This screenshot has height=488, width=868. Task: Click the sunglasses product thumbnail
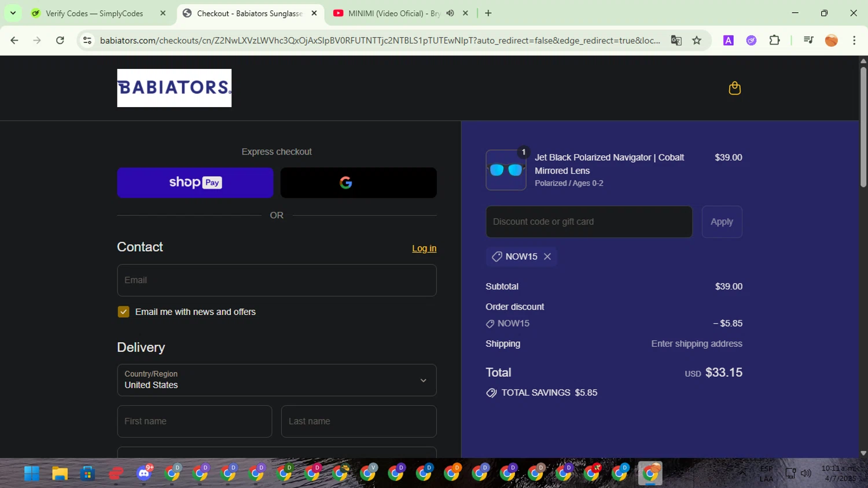click(x=506, y=170)
